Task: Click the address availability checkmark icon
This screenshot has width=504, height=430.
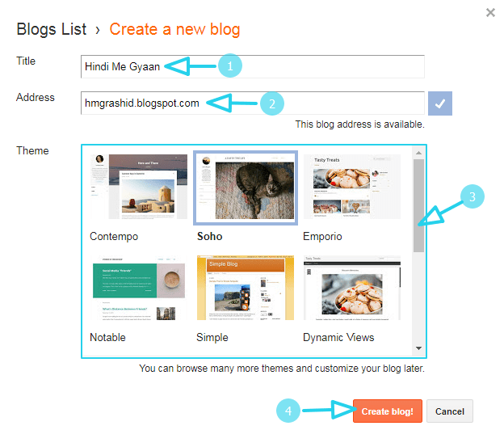Action: click(439, 103)
